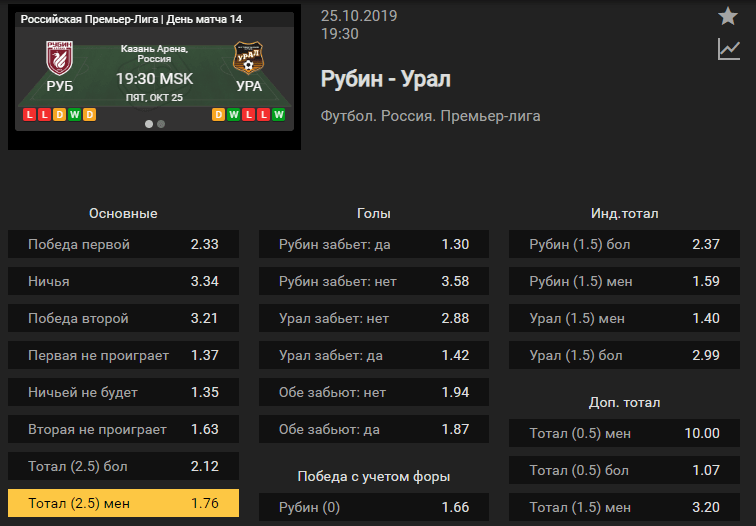Click Ural's last green W form badge
756x526 pixels.
click(278, 115)
